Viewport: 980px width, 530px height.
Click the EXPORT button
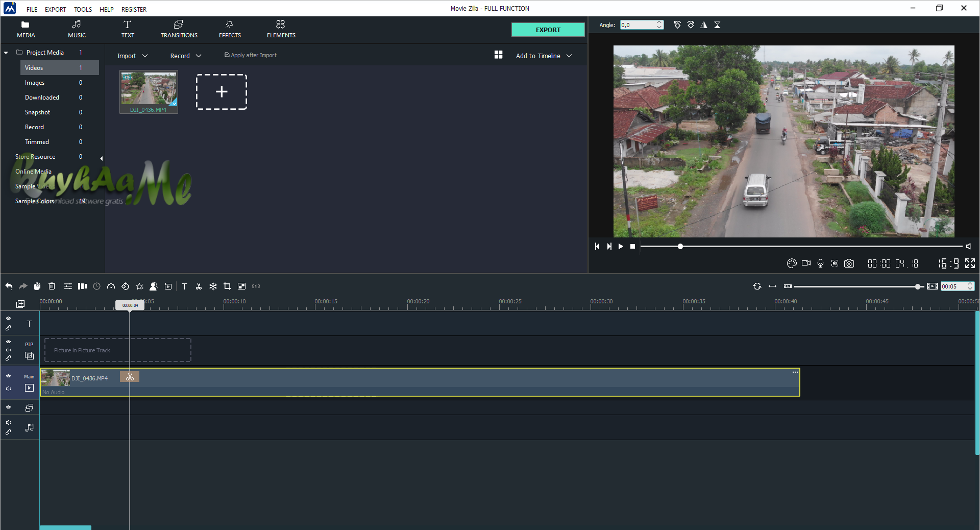tap(548, 30)
